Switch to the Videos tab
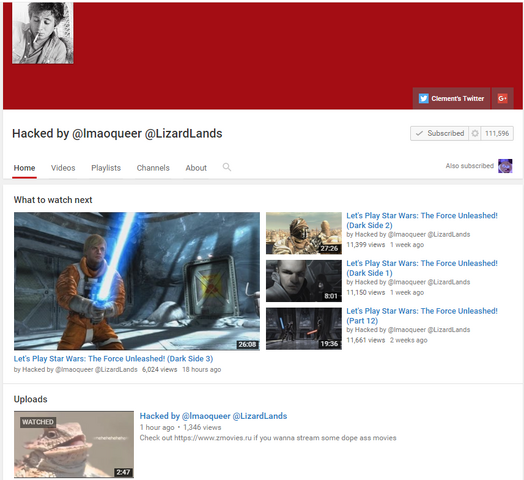This screenshot has height=480, width=524. click(x=63, y=168)
